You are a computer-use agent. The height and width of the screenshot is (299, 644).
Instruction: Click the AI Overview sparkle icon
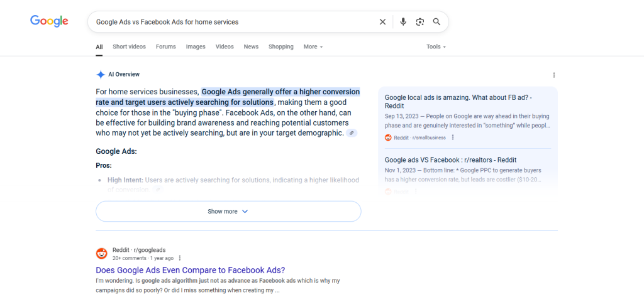[101, 75]
